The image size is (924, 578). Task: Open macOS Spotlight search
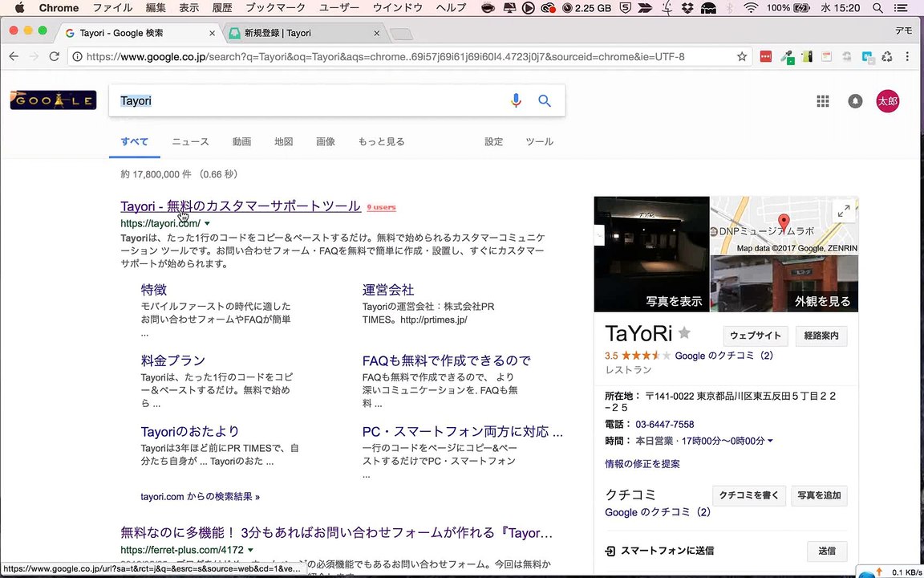tap(877, 8)
